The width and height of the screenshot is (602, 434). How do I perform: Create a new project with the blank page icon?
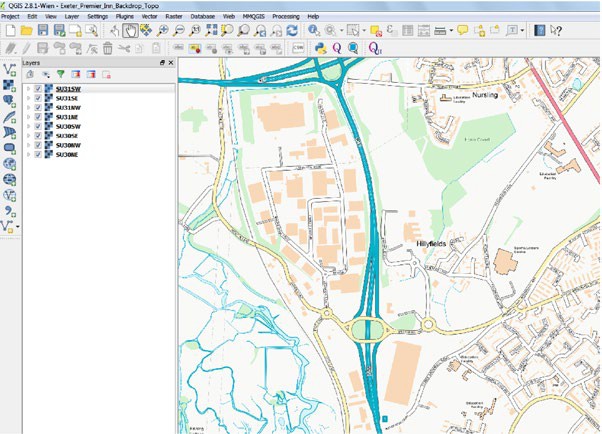pos(10,30)
